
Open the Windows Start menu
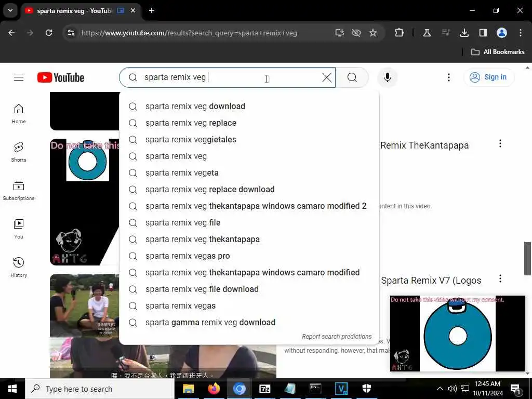(12, 389)
